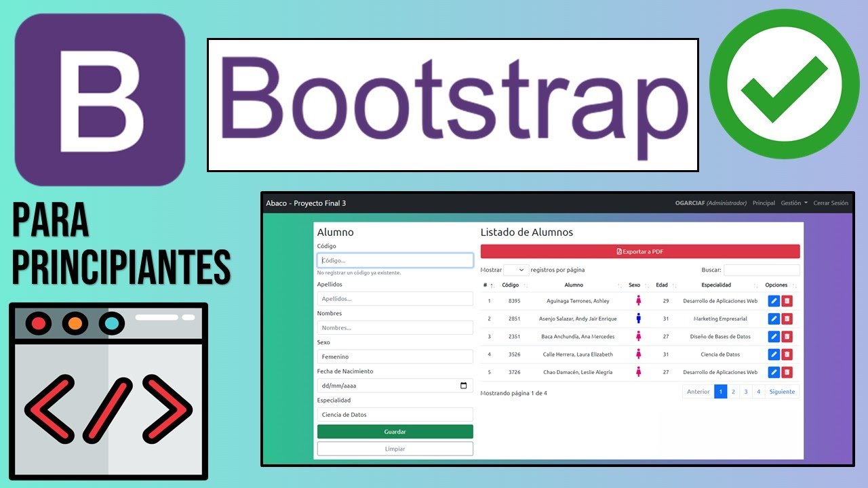The width and height of the screenshot is (868, 488).
Task: Delete the Chao Damacén row
Action: (x=787, y=372)
